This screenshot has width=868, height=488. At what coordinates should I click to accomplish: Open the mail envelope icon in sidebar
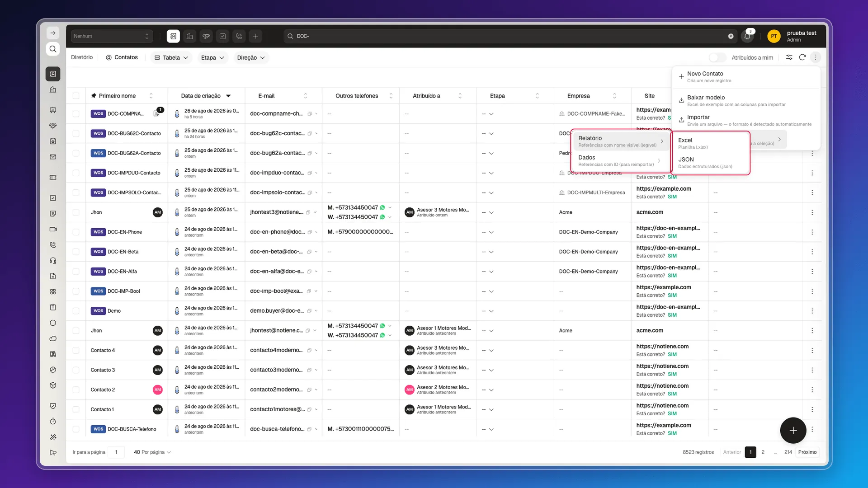[x=53, y=157]
